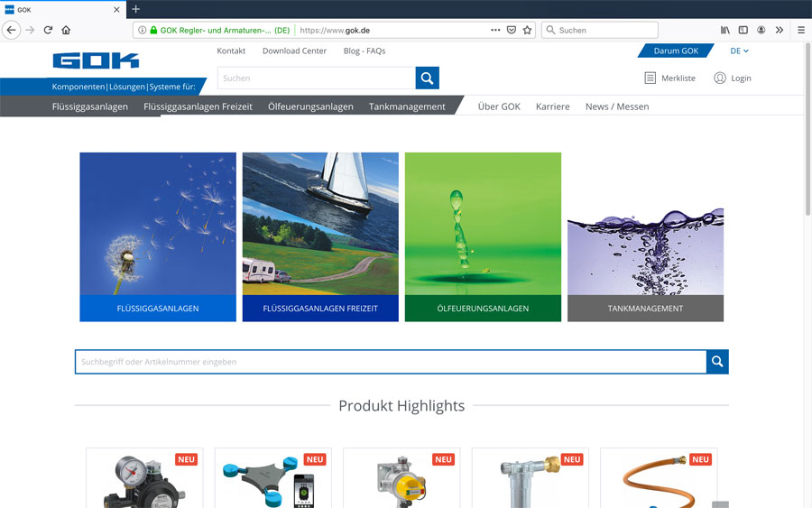Click the Login user icon
Image resolution: width=812 pixels, height=508 pixels.
tap(720, 79)
